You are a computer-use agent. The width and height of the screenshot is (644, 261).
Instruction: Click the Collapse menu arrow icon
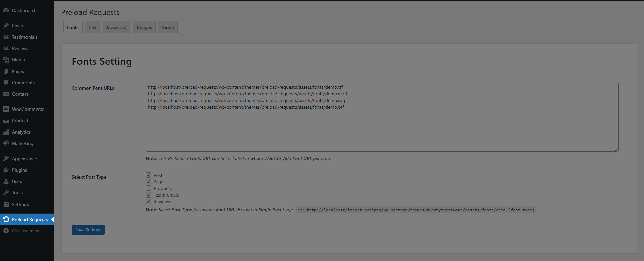click(6, 231)
